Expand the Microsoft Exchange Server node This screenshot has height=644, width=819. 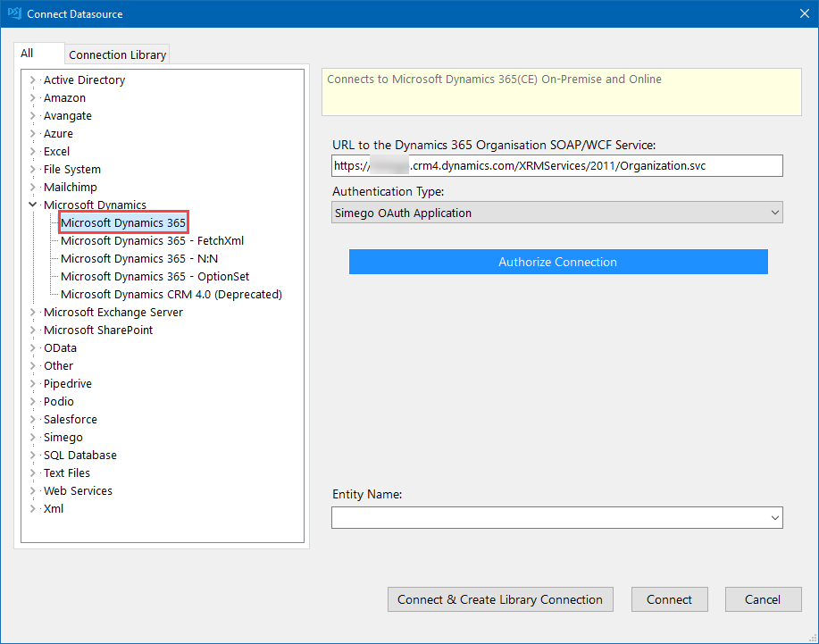tap(32, 313)
